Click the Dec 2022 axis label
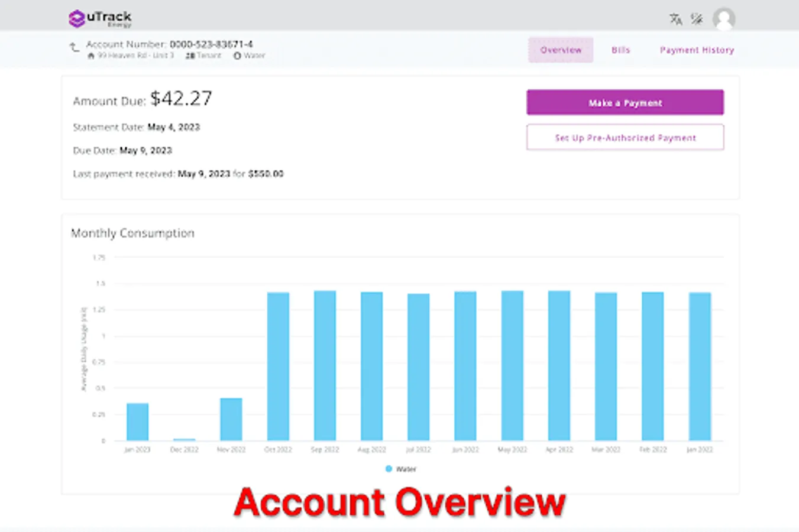 click(x=184, y=450)
